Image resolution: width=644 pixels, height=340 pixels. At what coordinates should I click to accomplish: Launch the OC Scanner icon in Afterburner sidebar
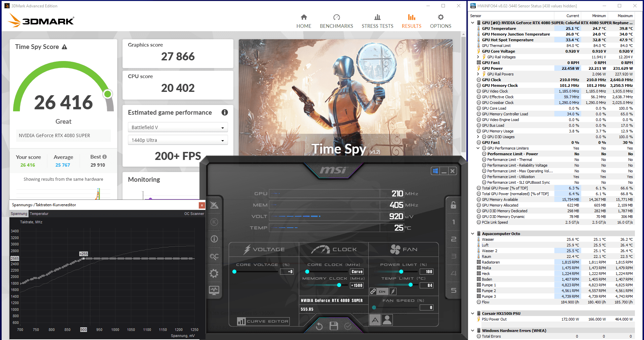(214, 257)
